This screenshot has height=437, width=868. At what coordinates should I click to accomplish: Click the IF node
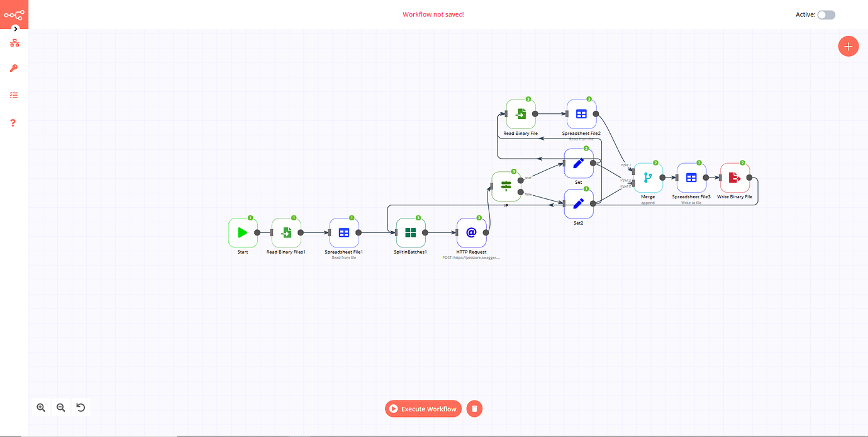[x=506, y=186]
